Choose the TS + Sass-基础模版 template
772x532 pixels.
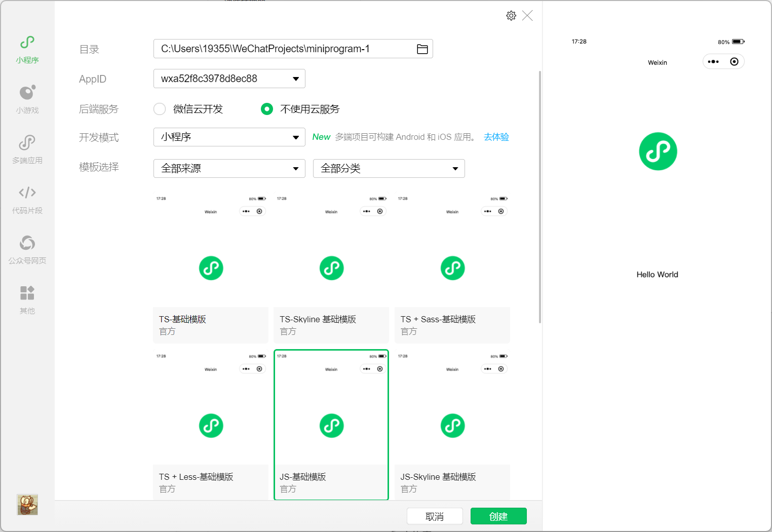(x=452, y=268)
